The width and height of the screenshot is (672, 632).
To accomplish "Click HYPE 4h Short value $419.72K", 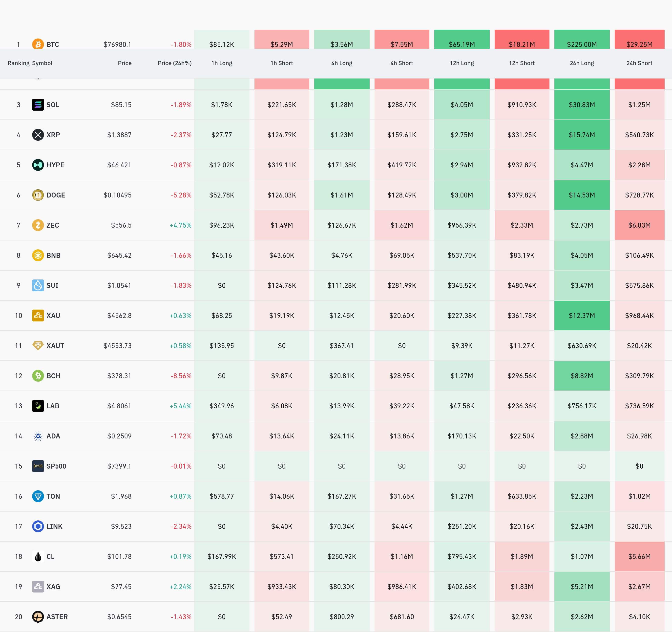I will click(x=402, y=165).
